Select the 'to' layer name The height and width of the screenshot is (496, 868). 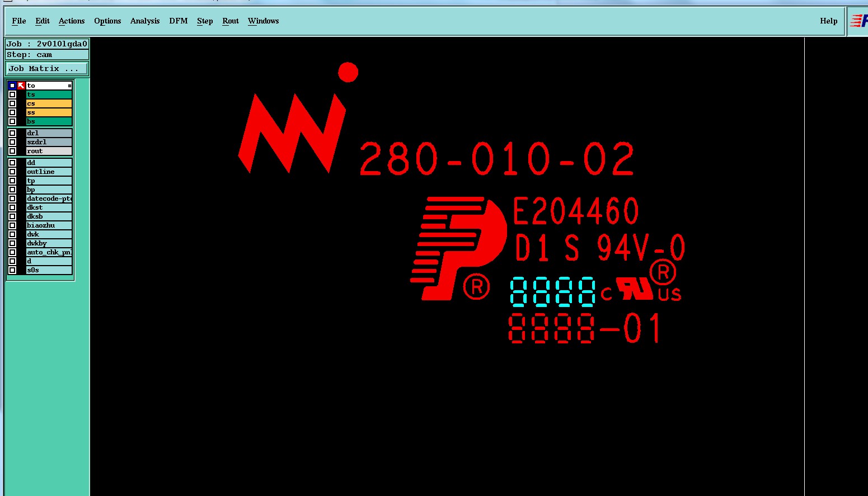coord(49,86)
